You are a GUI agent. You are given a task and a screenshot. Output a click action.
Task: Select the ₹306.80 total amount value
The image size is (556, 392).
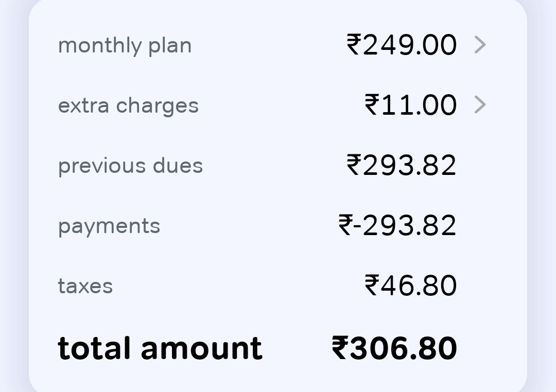pyautogui.click(x=394, y=348)
